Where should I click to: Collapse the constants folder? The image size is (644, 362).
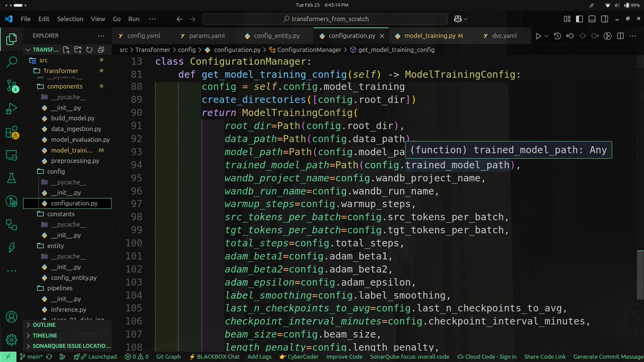coord(61,214)
